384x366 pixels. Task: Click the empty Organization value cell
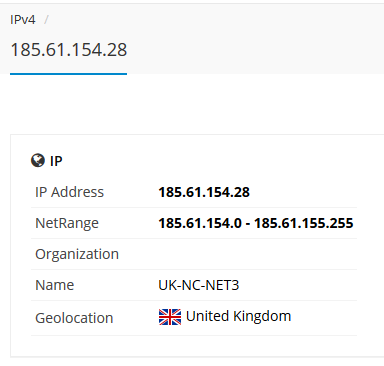pyautogui.click(x=257, y=254)
